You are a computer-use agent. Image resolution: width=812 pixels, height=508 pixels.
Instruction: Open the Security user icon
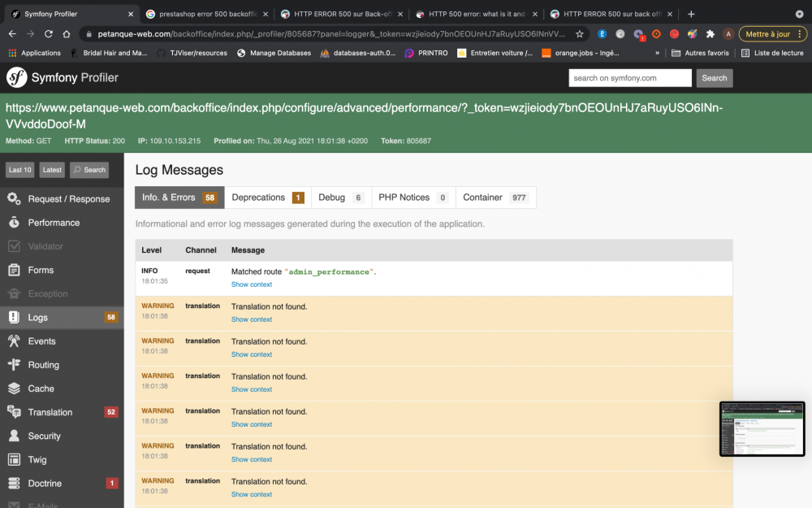[x=14, y=436]
